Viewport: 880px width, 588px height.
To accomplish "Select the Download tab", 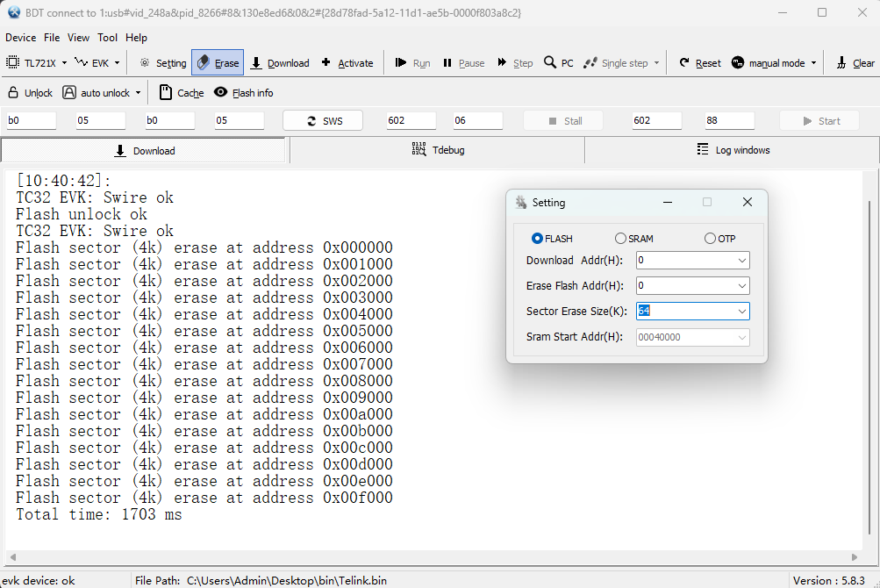I will click(145, 150).
